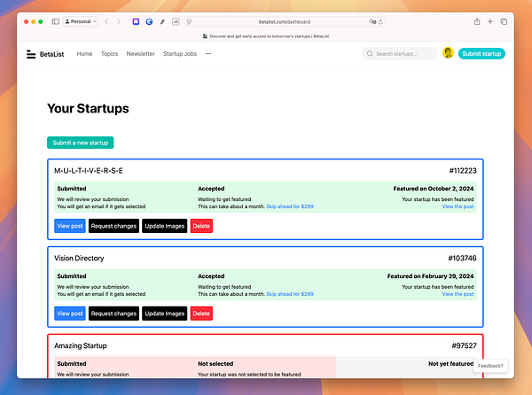Click the page icon inside address bar
The width and height of the screenshot is (532, 395).
(189, 21)
